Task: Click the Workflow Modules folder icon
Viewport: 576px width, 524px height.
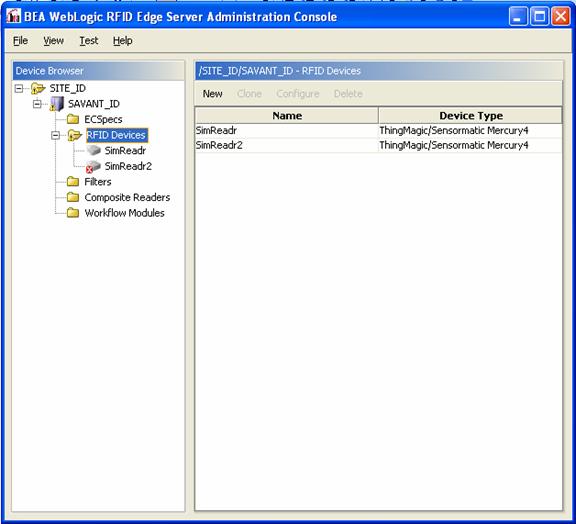Action: click(x=73, y=213)
